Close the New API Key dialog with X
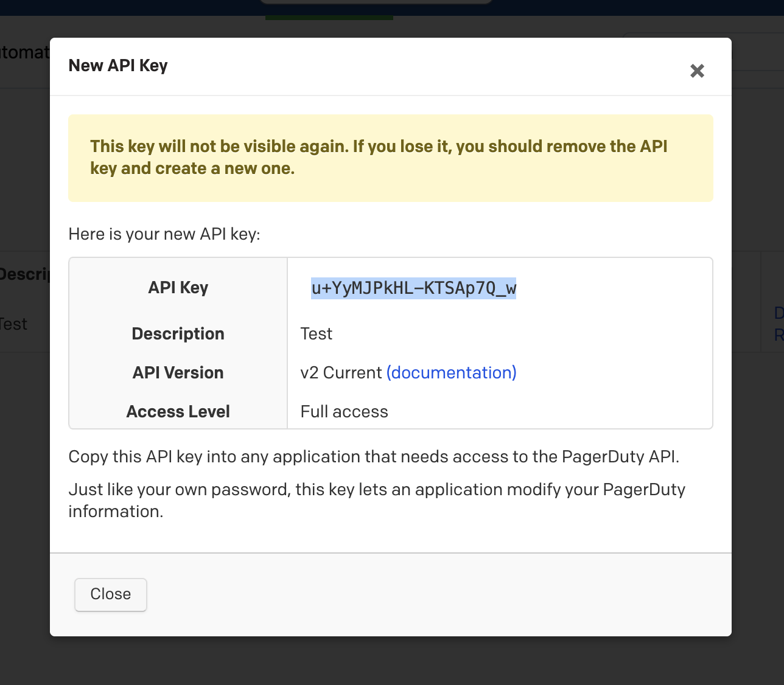Screen dimensions: 784x685 (697, 71)
